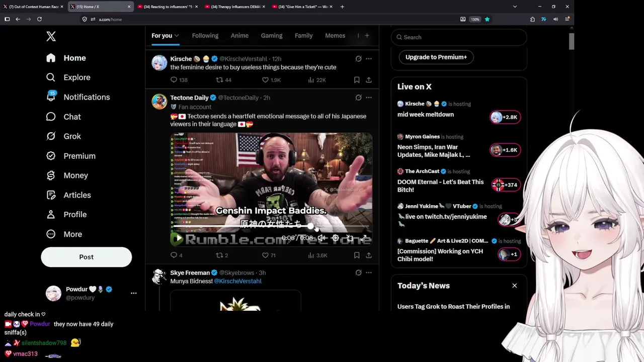Switch to the Gaming tab
Image resolution: width=644 pixels, height=362 pixels.
tap(272, 36)
